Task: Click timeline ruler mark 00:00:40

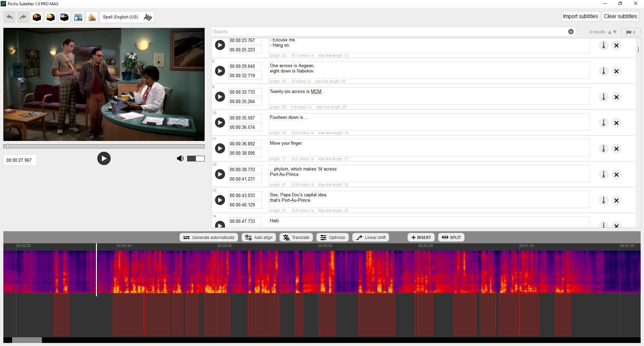Action: pyautogui.click(x=225, y=246)
